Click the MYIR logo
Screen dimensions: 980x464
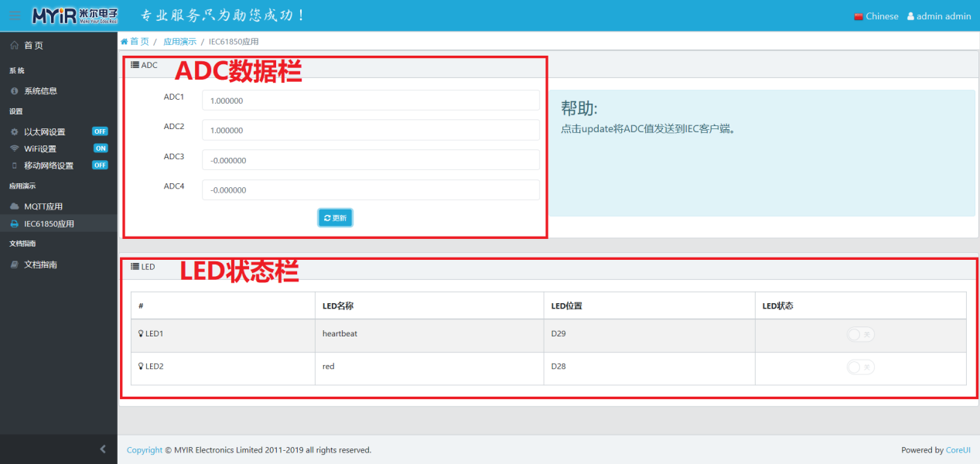tap(75, 15)
